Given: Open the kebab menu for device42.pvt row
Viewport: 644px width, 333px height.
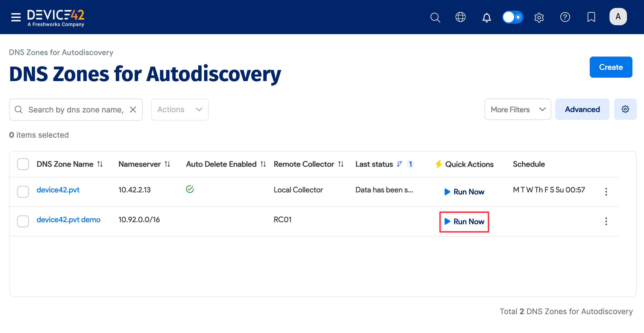Looking at the screenshot, I should (x=606, y=191).
